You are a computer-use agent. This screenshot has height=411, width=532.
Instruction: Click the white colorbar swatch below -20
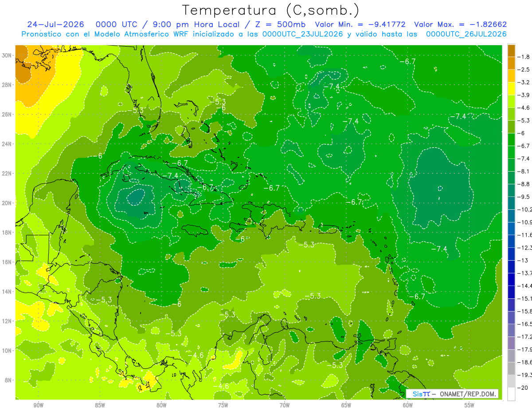point(511,394)
